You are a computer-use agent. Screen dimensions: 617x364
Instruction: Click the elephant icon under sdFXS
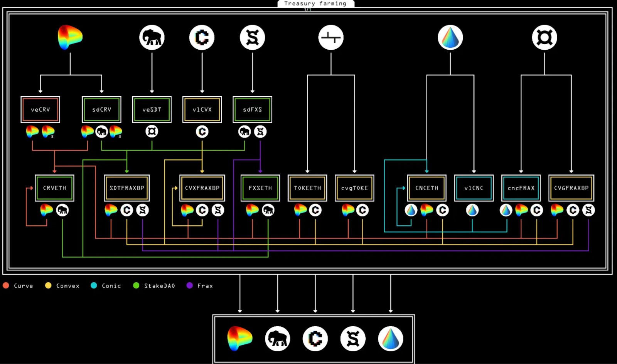[244, 132]
